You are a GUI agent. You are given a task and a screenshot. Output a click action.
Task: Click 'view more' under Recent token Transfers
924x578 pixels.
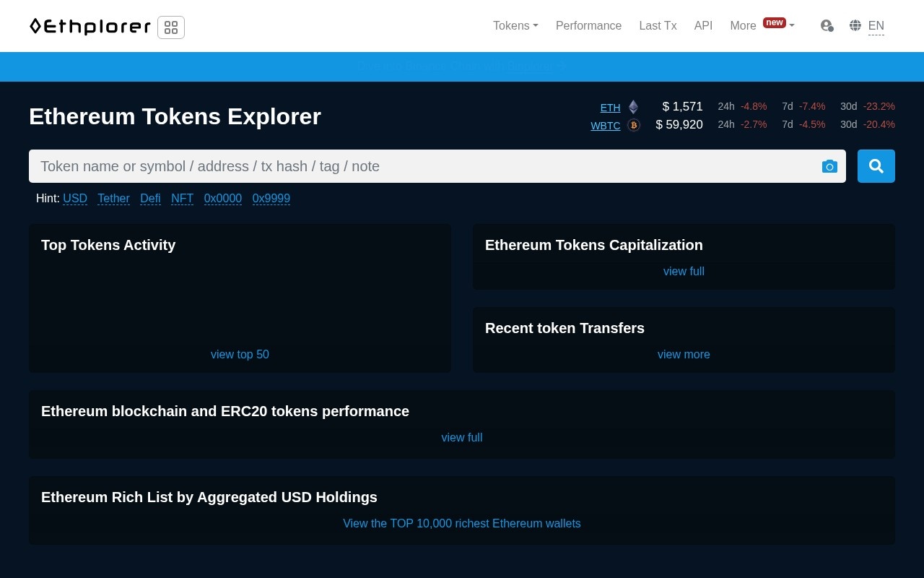684,355
